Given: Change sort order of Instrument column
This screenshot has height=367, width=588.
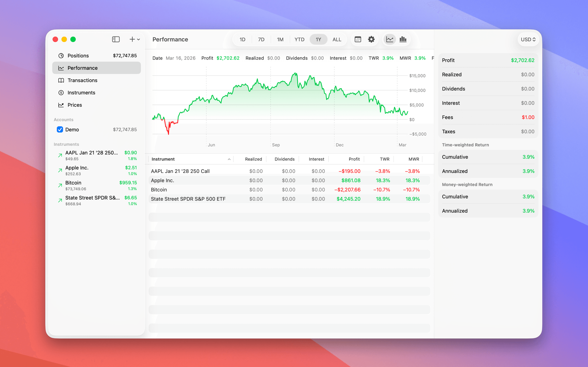Looking at the screenshot, I should 163,159.
